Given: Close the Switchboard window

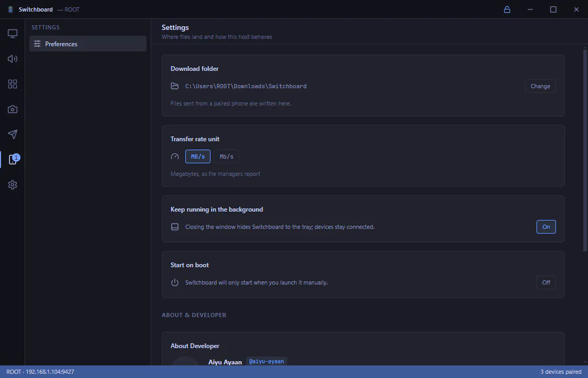Looking at the screenshot, I should 576,9.
